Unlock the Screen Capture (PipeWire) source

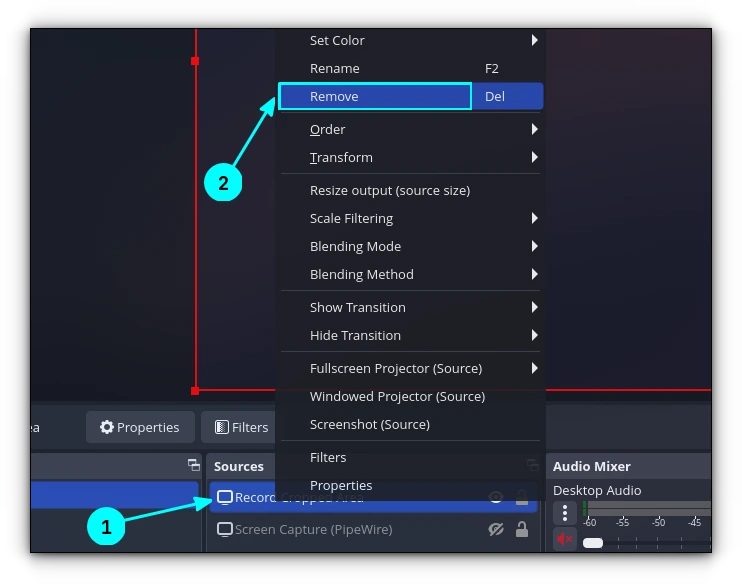click(522, 529)
